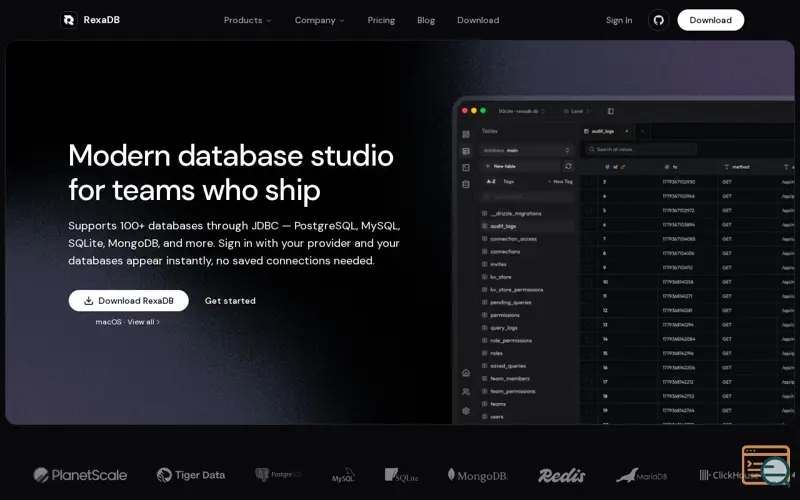Focus the table filter search field
This screenshot has width=800, height=500.
[x=528, y=197]
